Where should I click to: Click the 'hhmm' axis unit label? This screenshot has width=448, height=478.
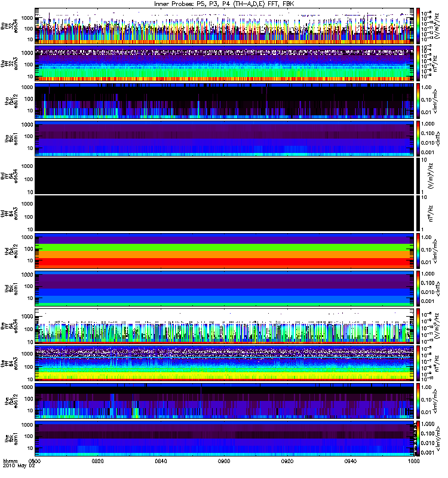pos(10,461)
